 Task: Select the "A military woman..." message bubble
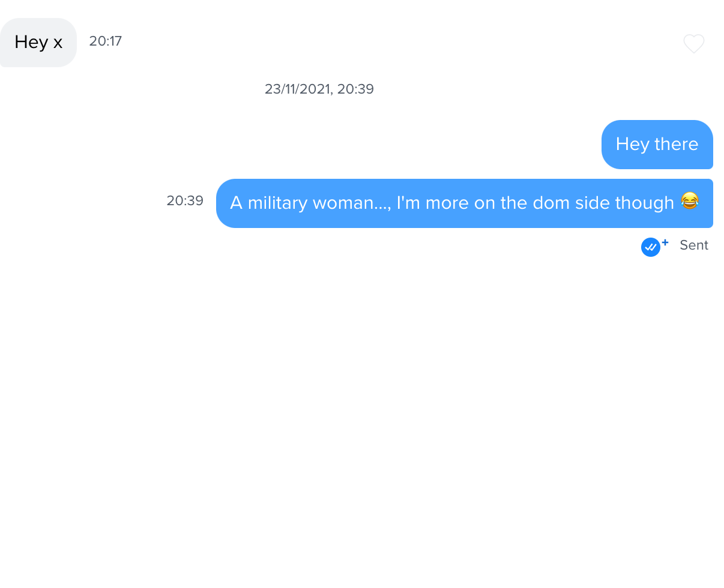tap(465, 203)
